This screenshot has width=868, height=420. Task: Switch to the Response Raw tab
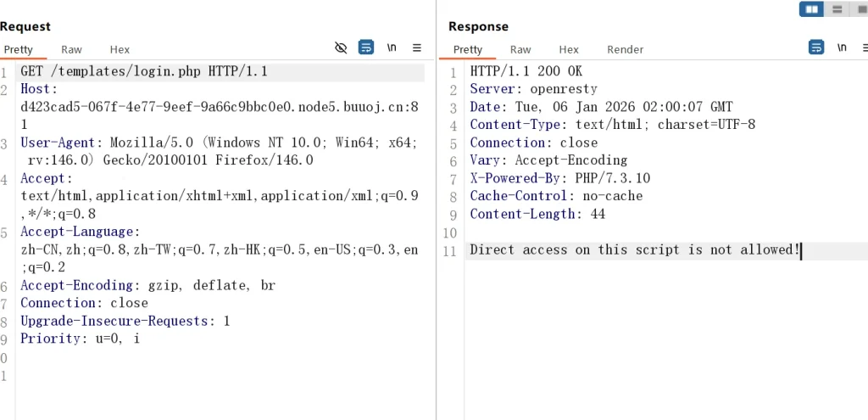[520, 50]
